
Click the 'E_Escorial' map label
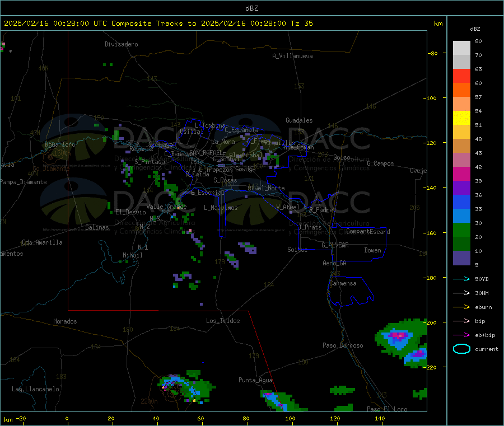point(208,193)
